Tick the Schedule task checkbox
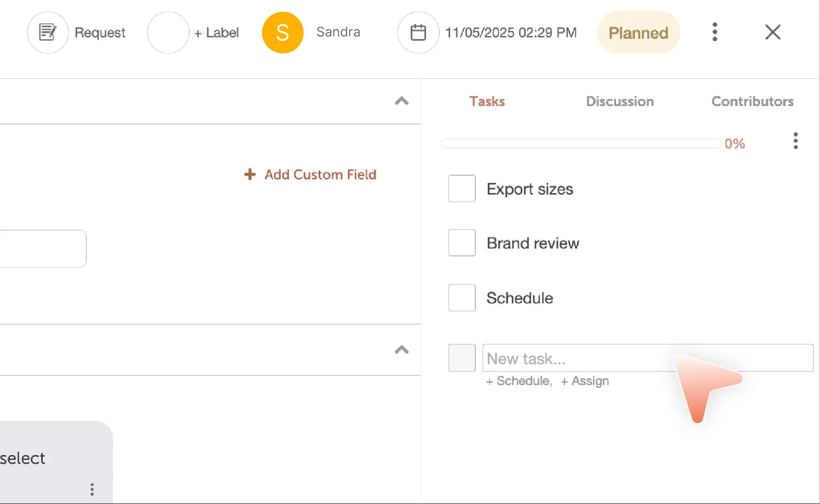Screen dimensions: 820x504 (x=461, y=297)
